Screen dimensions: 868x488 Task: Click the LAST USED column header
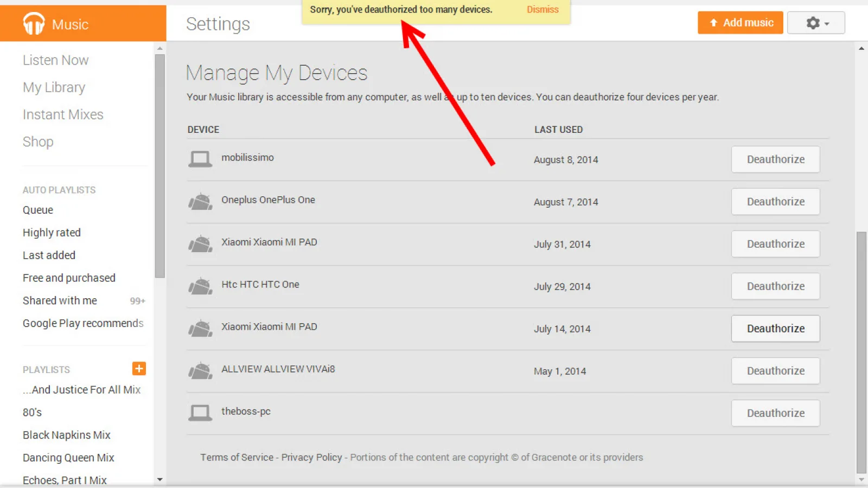(558, 130)
